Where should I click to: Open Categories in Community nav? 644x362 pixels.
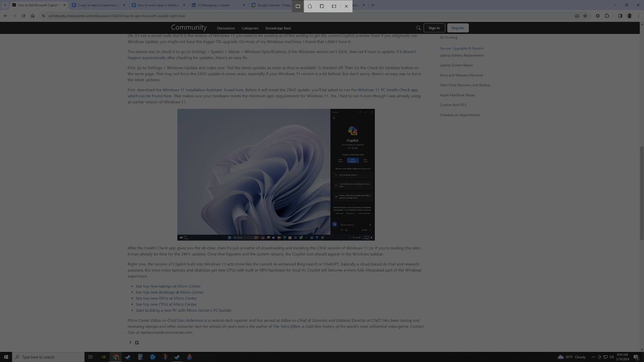(x=250, y=28)
